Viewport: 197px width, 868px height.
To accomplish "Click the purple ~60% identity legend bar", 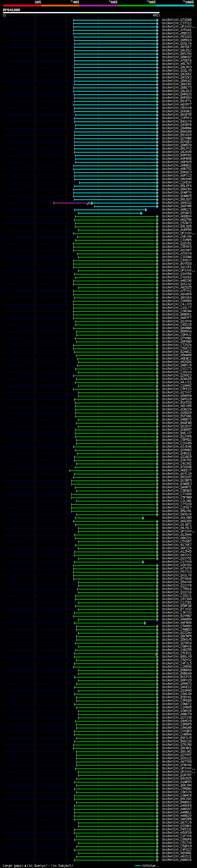I will [98, 6].
